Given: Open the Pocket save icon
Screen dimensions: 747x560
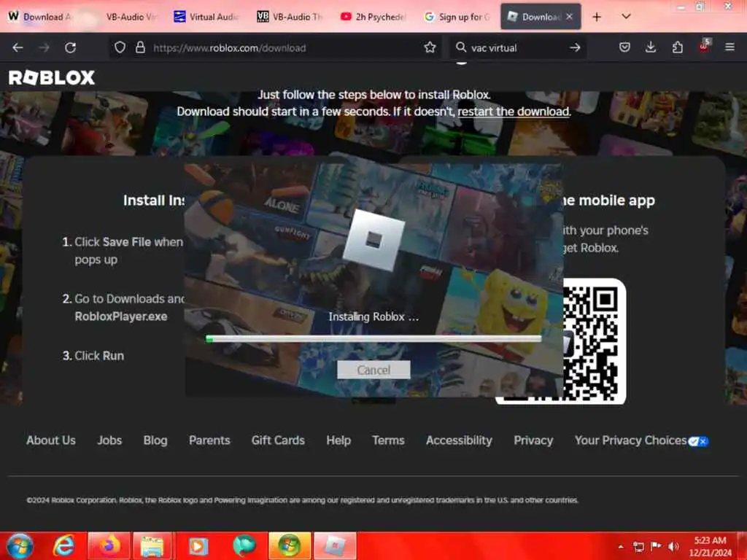Looking at the screenshot, I should (x=624, y=47).
